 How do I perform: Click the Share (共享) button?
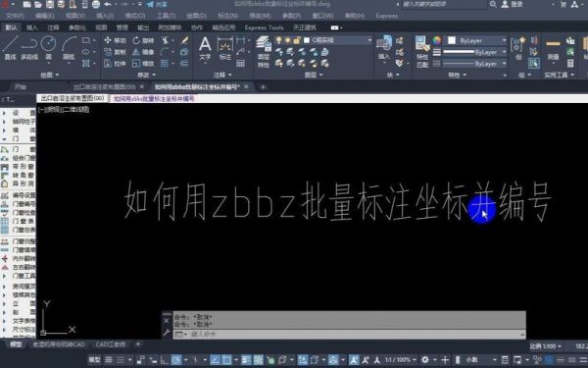pyautogui.click(x=157, y=5)
